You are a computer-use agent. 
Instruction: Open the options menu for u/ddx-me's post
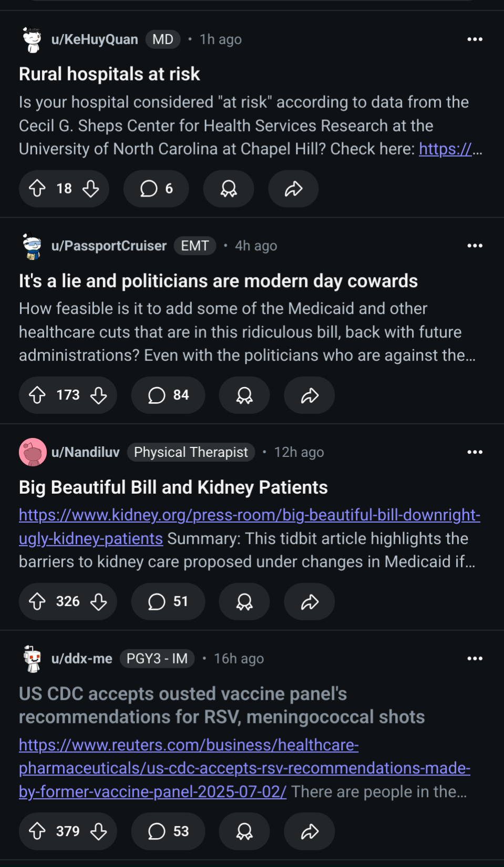coord(475,658)
